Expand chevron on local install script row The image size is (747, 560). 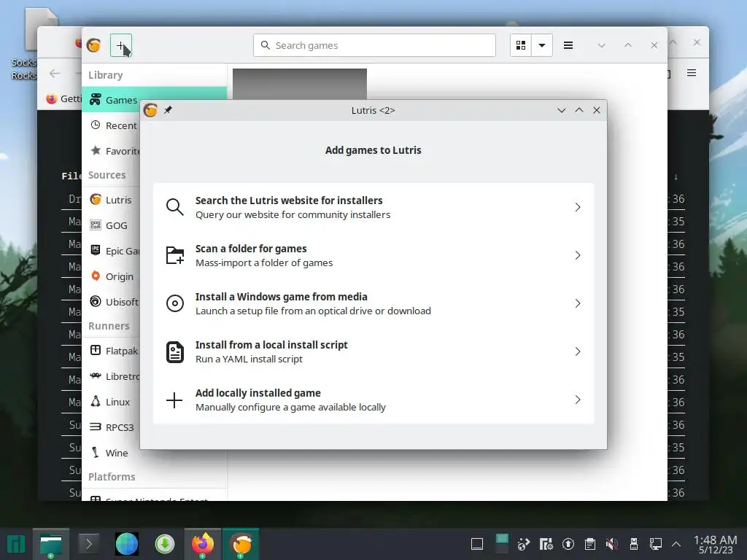578,351
